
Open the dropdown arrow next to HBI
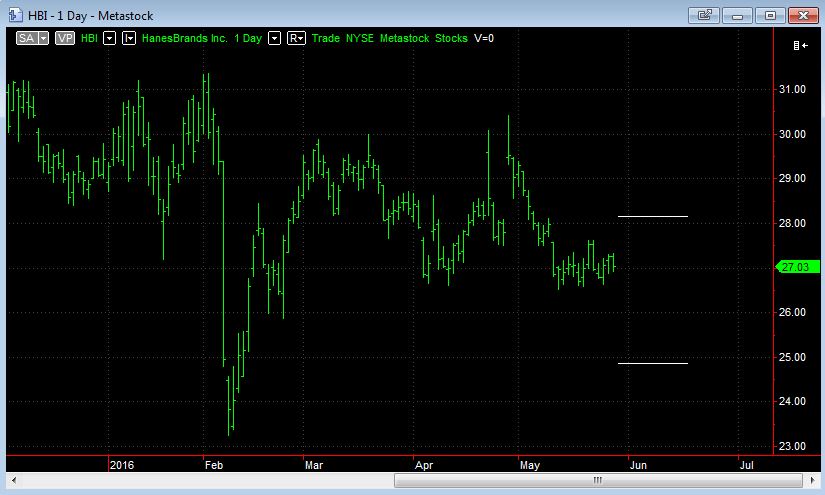point(109,38)
